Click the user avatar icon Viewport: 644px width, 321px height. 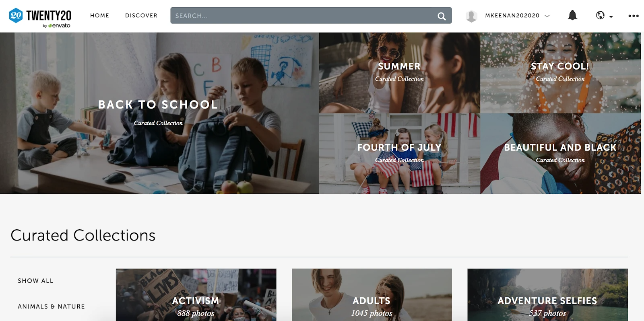click(x=471, y=16)
